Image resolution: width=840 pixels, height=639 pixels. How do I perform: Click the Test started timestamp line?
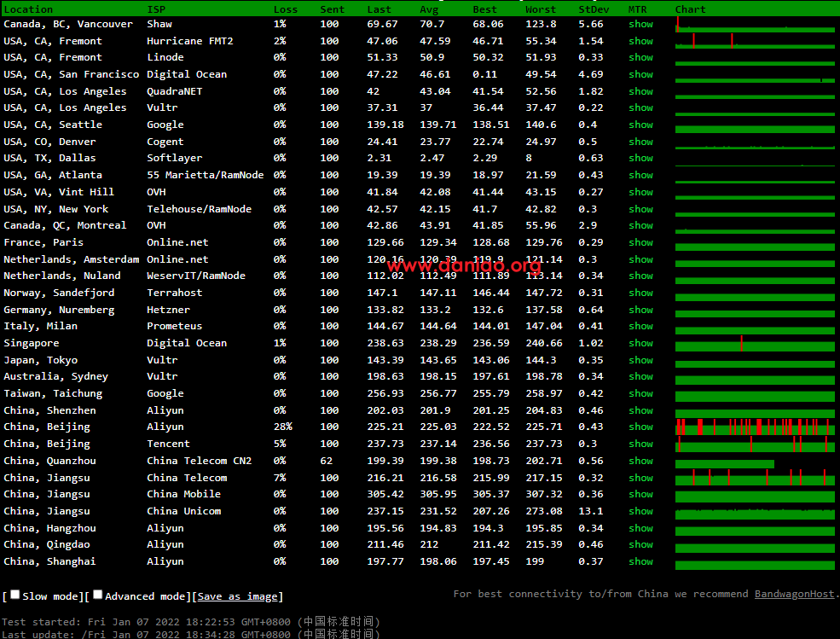tap(191, 622)
